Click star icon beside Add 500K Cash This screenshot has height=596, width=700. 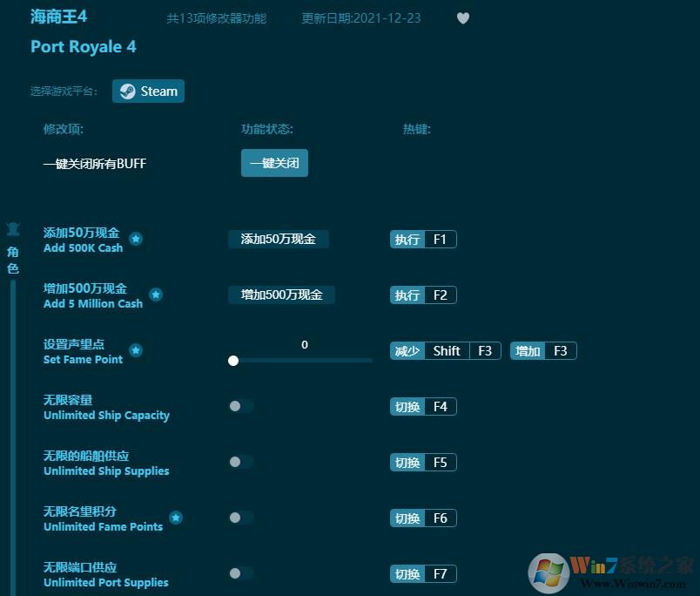pos(136,239)
